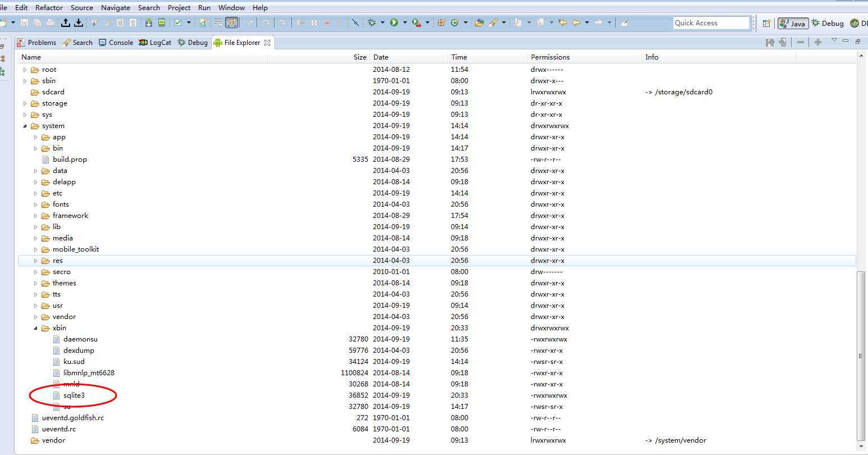Sort by the Permissions column header
Image resolution: width=868 pixels, height=455 pixels.
click(x=585, y=57)
